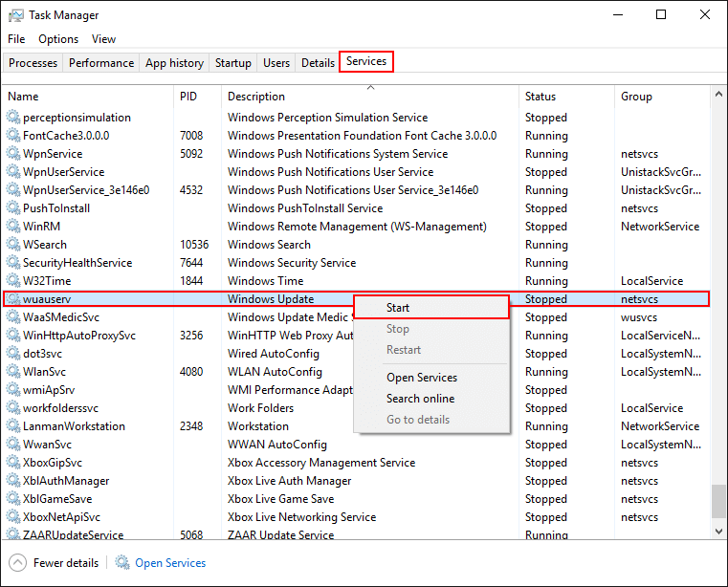Click wusvcs group cell

point(639,317)
